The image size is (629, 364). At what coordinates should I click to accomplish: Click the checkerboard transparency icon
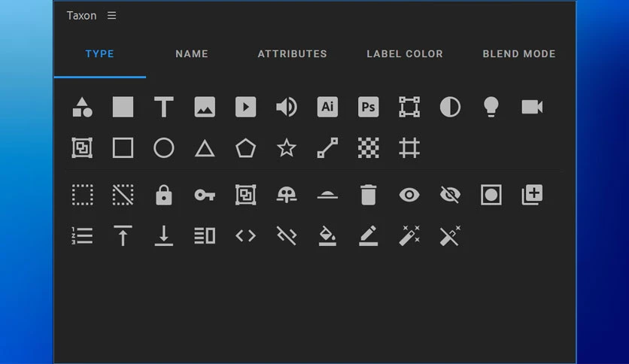368,148
